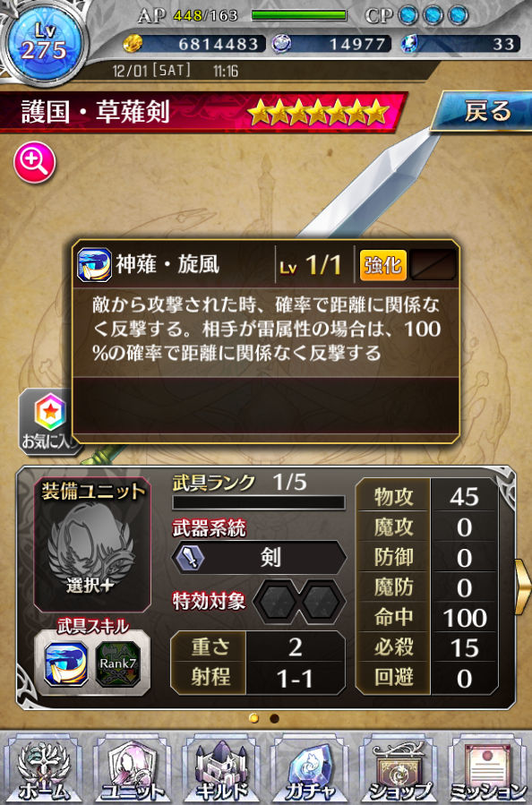532x805 pixels.
Task: Open the ガチャ gacha icon
Action: 310,768
